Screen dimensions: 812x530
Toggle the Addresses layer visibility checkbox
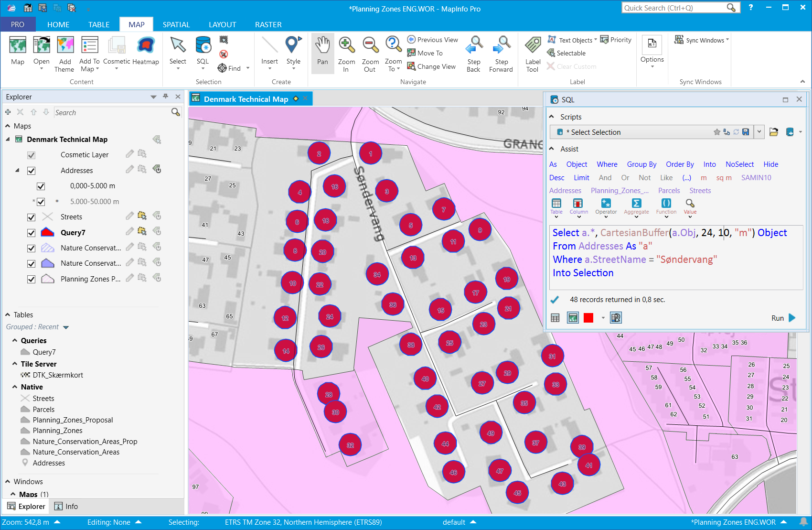tap(32, 171)
